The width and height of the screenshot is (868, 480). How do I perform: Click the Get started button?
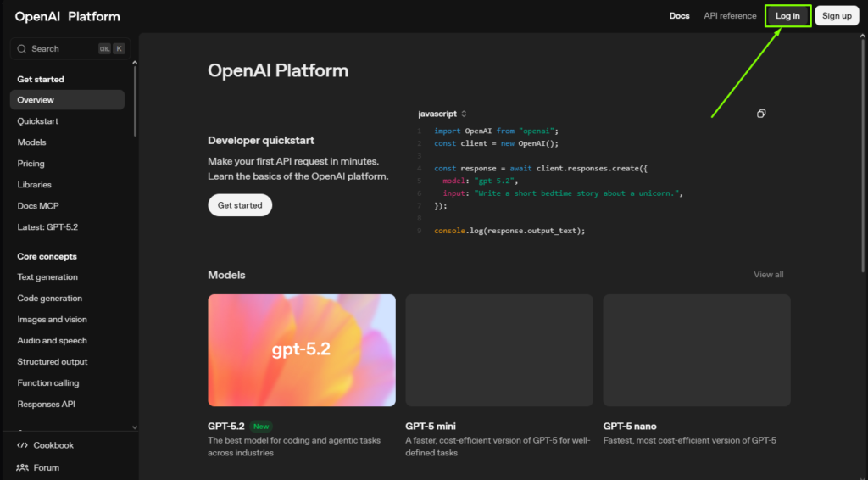tap(240, 205)
